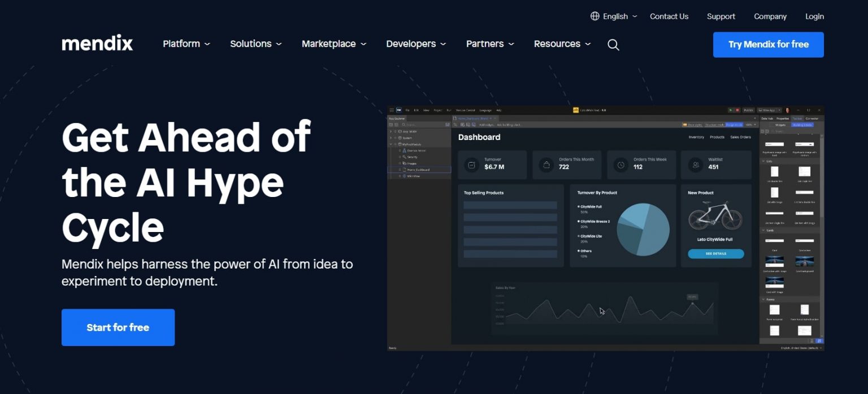Select the Building blocks toggle in Toolbox
868x394 pixels.
pos(802,125)
